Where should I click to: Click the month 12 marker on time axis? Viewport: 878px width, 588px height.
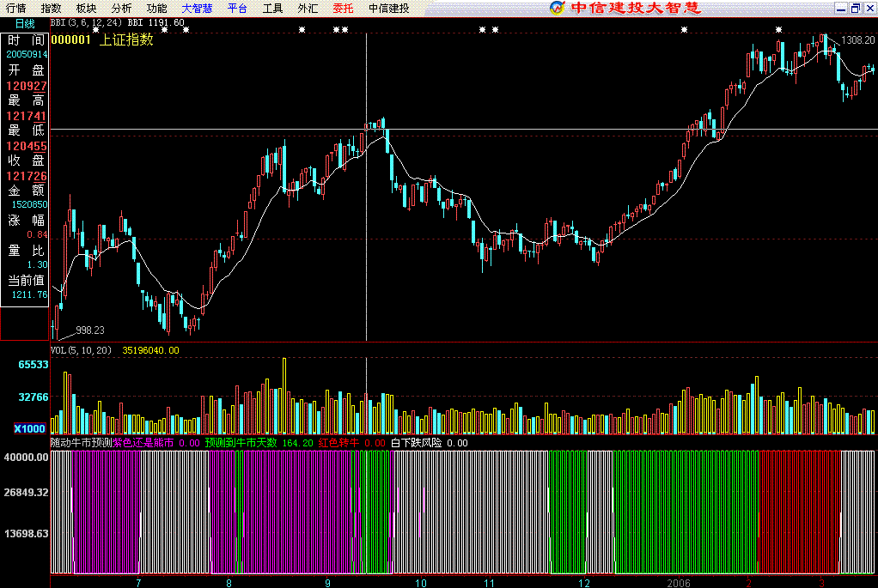[x=584, y=583]
